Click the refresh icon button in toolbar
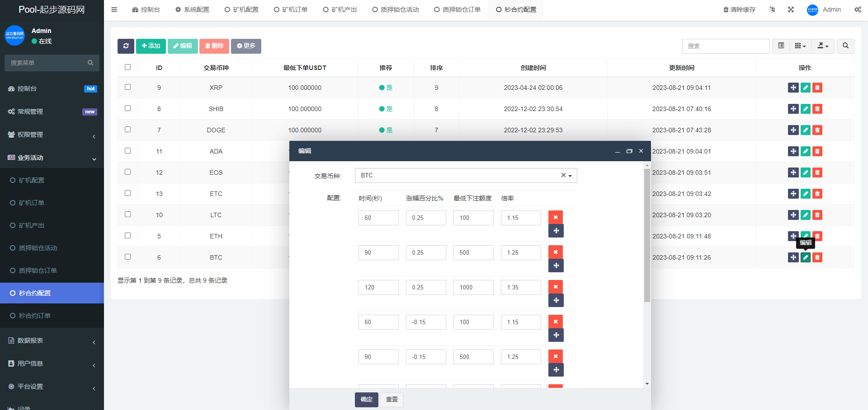 coord(126,46)
